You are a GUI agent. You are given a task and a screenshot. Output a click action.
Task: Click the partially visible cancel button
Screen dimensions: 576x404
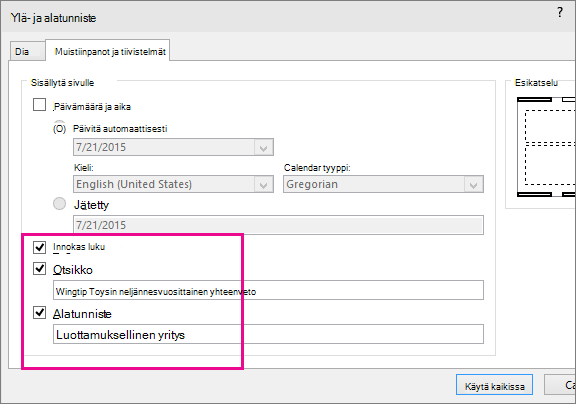(560, 385)
